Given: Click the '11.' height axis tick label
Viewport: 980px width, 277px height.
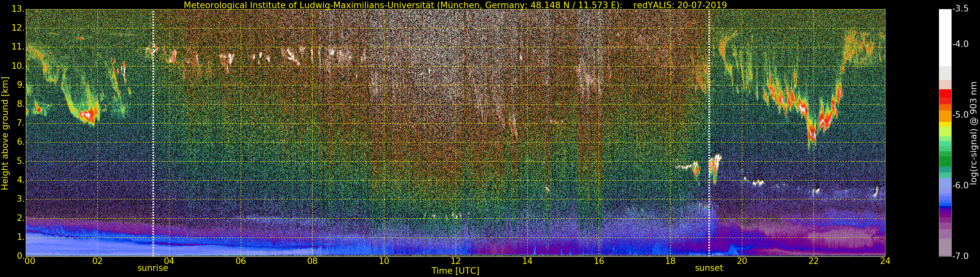Looking at the screenshot, I should [18, 47].
